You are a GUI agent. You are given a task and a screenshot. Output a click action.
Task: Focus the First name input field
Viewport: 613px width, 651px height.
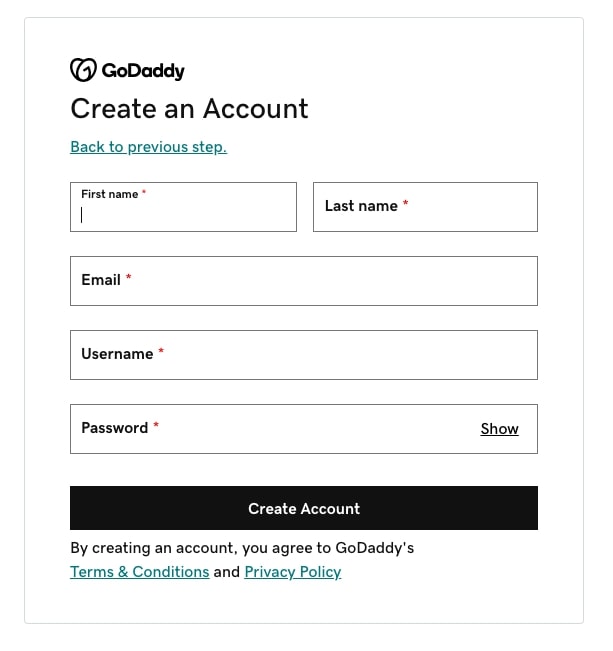(184, 207)
